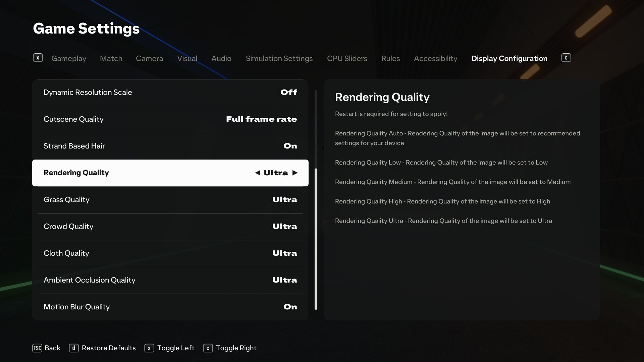Click the Restore Defaults button

coord(109,348)
